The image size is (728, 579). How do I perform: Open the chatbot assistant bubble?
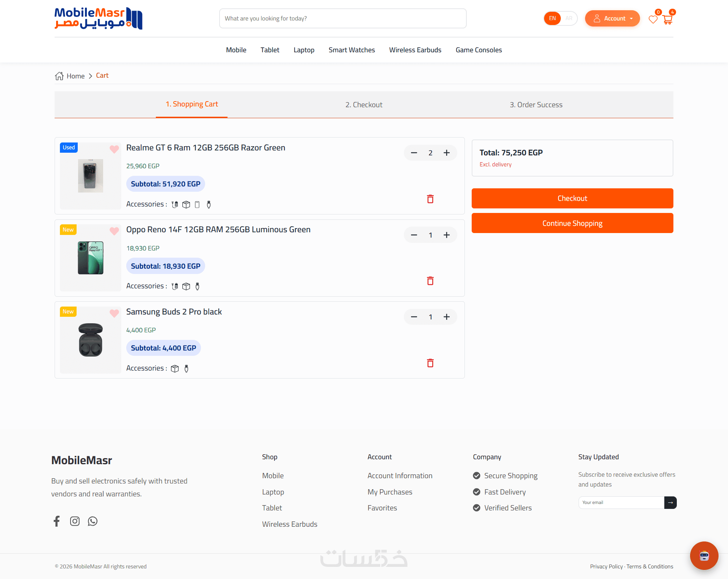click(704, 556)
